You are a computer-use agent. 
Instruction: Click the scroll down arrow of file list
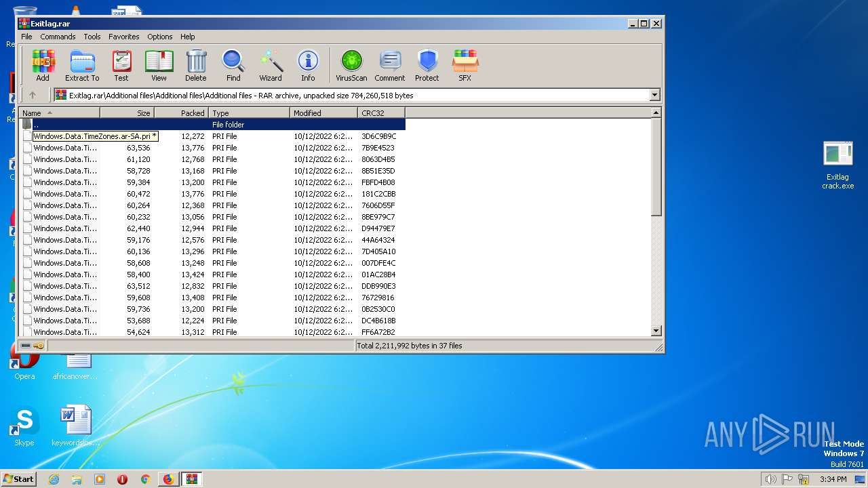click(656, 331)
